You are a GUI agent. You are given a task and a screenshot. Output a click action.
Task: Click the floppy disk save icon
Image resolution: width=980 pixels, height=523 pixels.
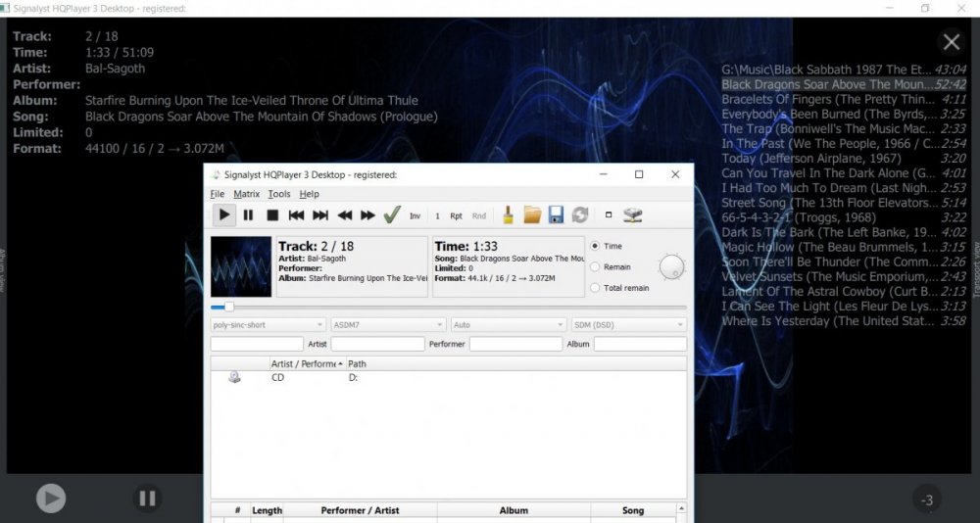[x=556, y=215]
